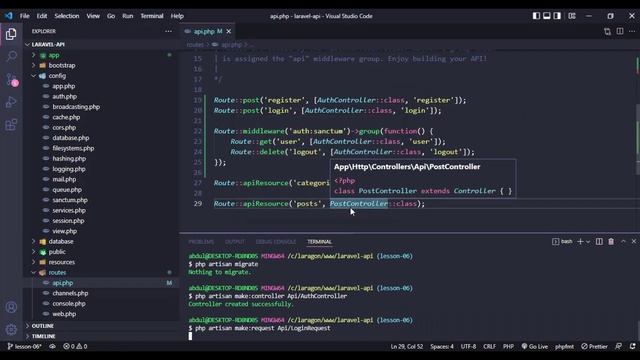The height and width of the screenshot is (360, 640).
Task: Expand the database folder
Action: [101, 242]
